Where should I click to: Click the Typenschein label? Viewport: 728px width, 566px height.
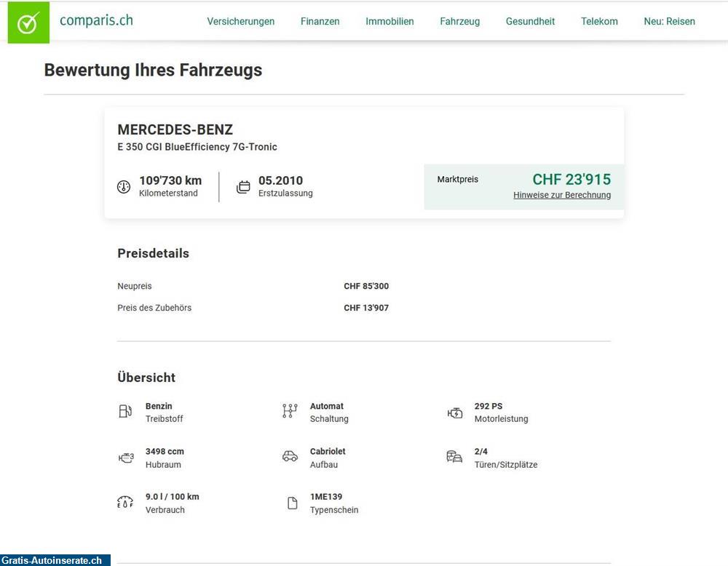click(x=334, y=510)
